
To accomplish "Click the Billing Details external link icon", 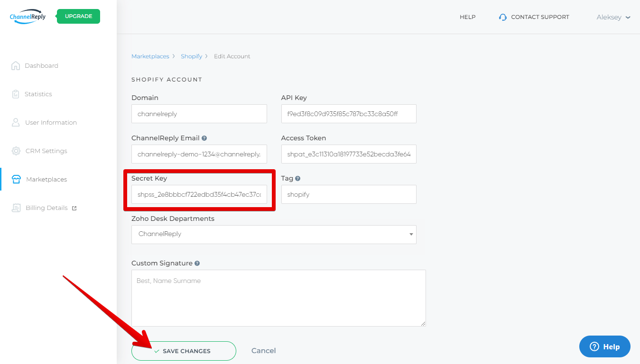I will pos(74,208).
